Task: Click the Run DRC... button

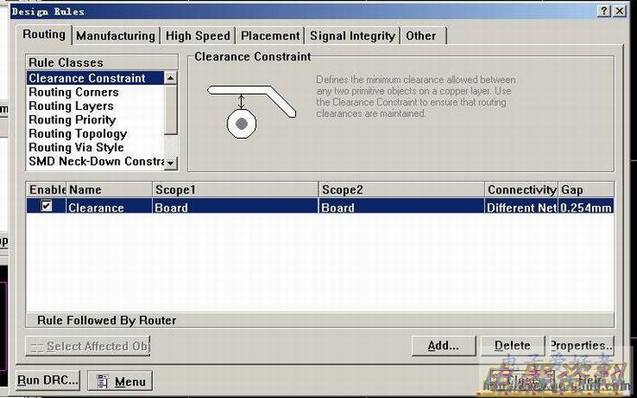Action: click(x=48, y=381)
